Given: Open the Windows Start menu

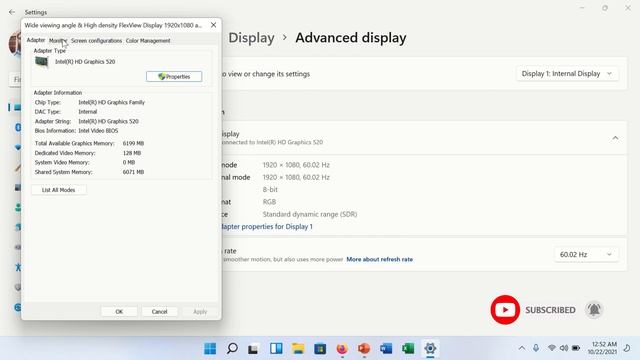Looking at the screenshot, I should coord(210,349).
